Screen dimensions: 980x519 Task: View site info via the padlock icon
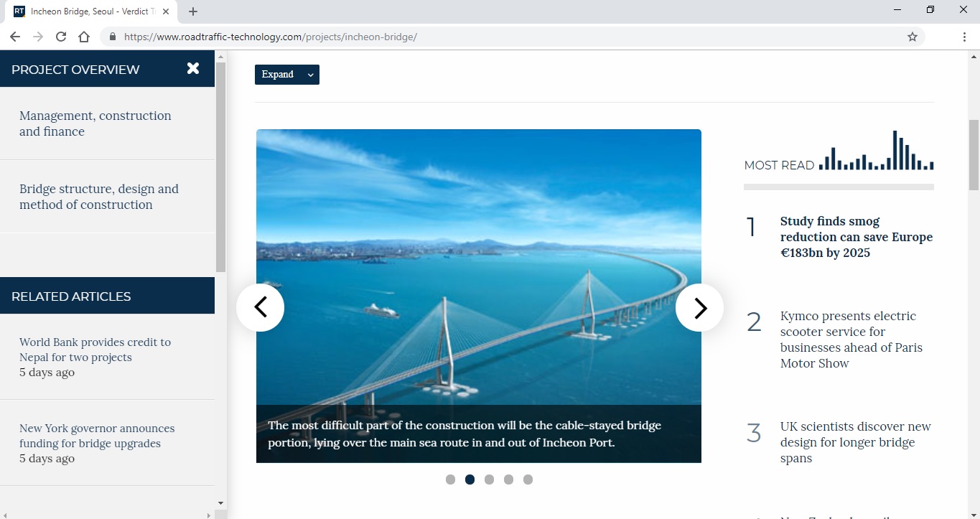[112, 37]
